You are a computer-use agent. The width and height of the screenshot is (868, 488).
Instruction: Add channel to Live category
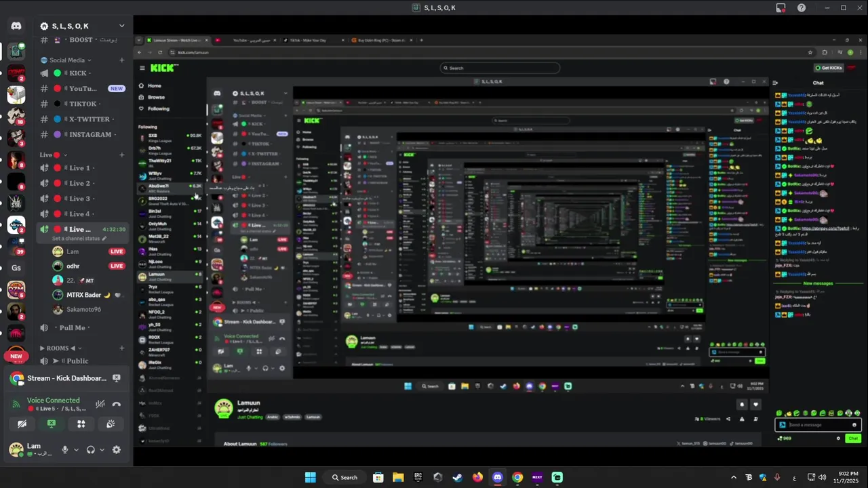click(122, 155)
